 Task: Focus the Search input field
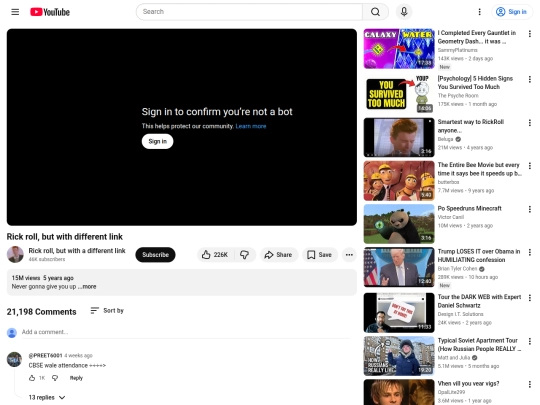click(x=249, y=12)
